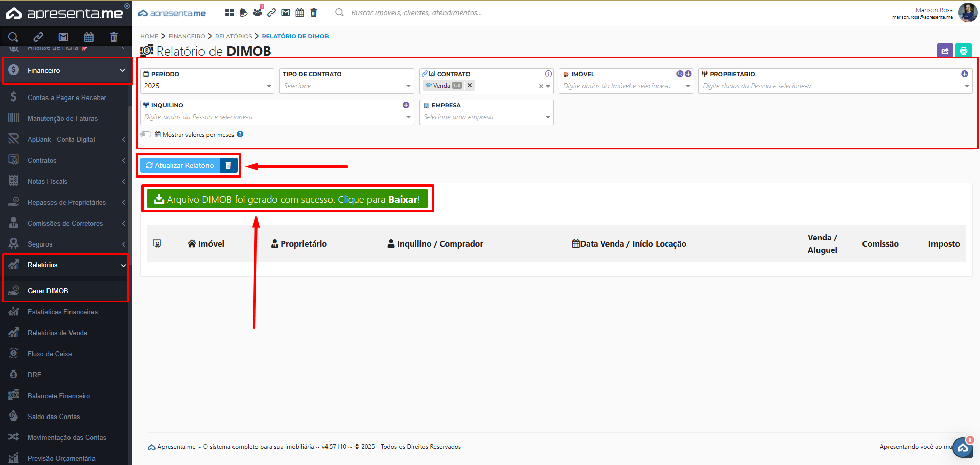Open the calendar icon in top toolbar
980x465 pixels.
[x=299, y=13]
